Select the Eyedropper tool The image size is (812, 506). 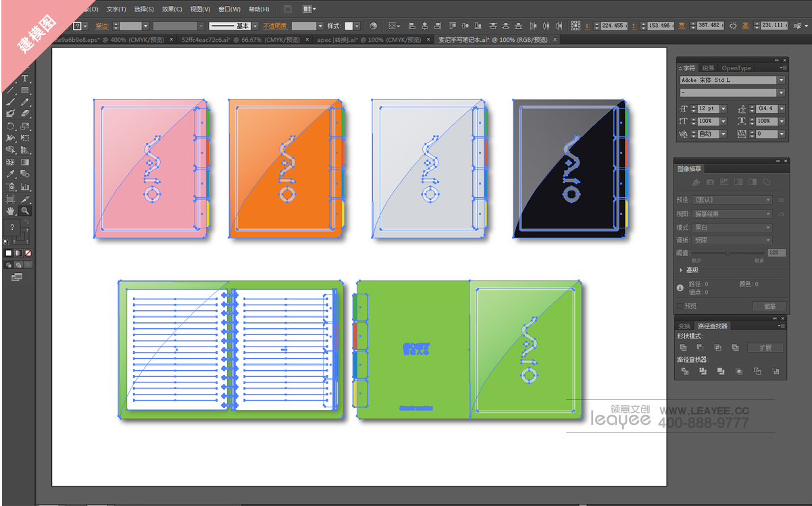pyautogui.click(x=10, y=174)
